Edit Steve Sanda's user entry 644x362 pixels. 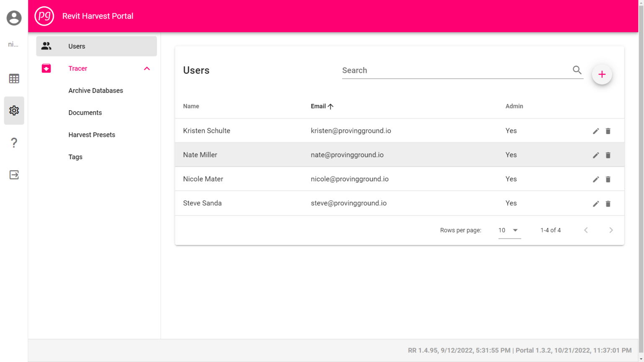[x=596, y=203]
